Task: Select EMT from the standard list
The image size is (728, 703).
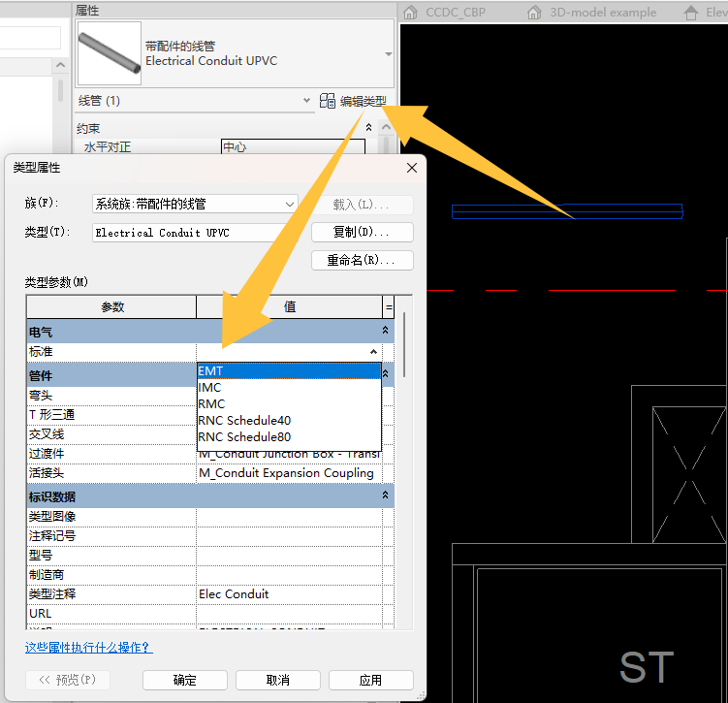Action: tap(289, 371)
